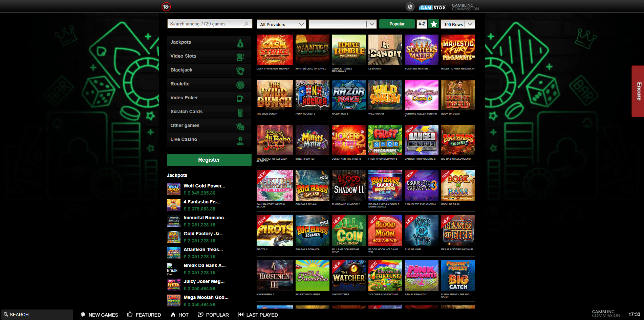Launch Majestic Fury Megaways game
Viewport: 644px width, 320px height.
[458, 50]
